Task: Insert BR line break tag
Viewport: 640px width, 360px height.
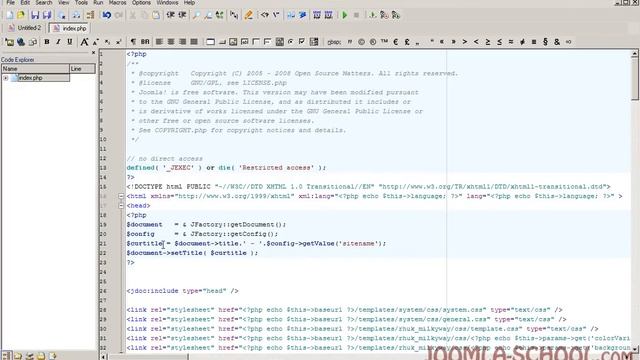Action: point(145,42)
